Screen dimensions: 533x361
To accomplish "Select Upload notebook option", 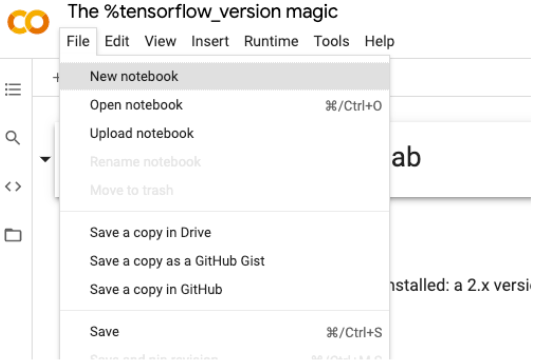I will tap(224, 133).
